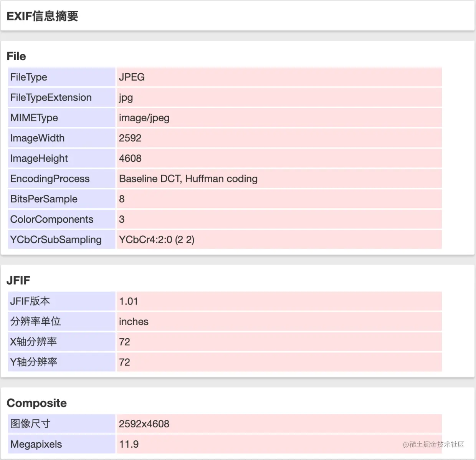476x460 pixels.
Task: Click the EncodingProcess value Baseline DCT
Action: (x=188, y=179)
